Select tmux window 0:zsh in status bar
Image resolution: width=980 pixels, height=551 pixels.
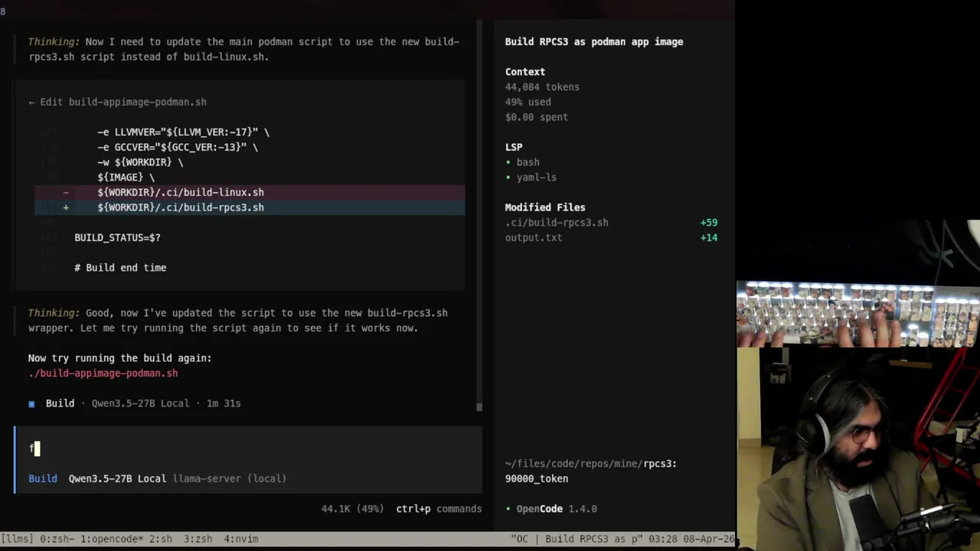[57, 539]
